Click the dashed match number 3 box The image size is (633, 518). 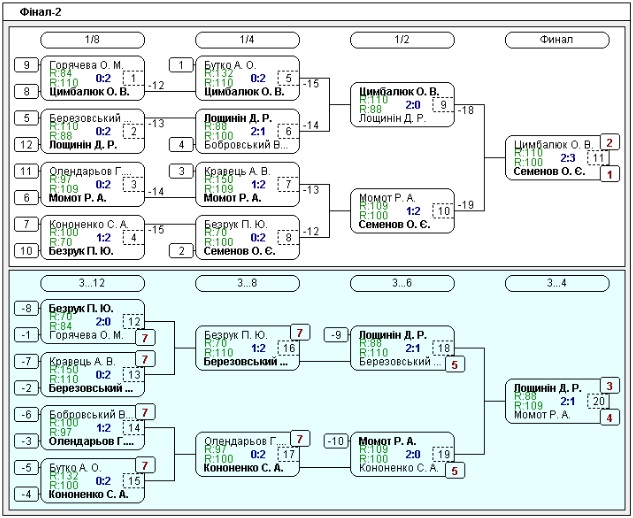(133, 185)
